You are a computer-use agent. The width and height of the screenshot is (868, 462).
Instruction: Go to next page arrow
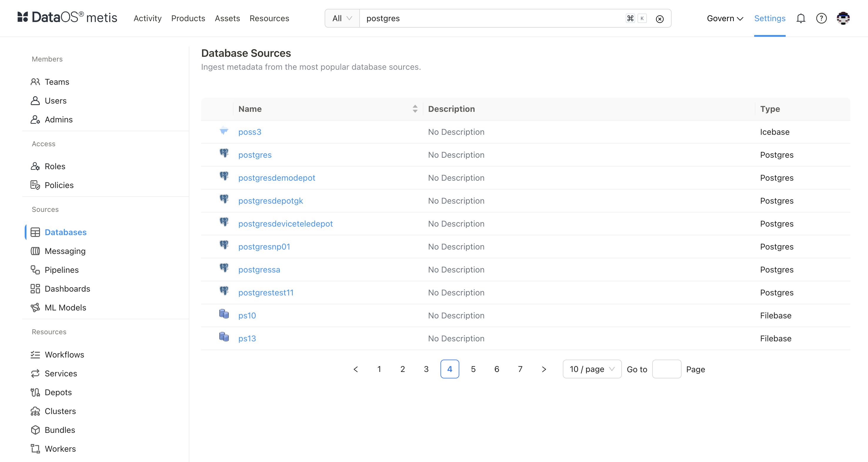[x=544, y=369]
